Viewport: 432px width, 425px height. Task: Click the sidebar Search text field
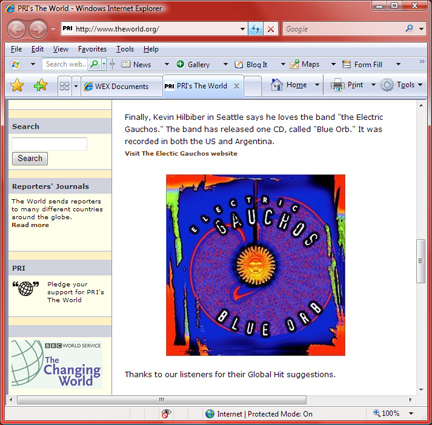click(49, 144)
